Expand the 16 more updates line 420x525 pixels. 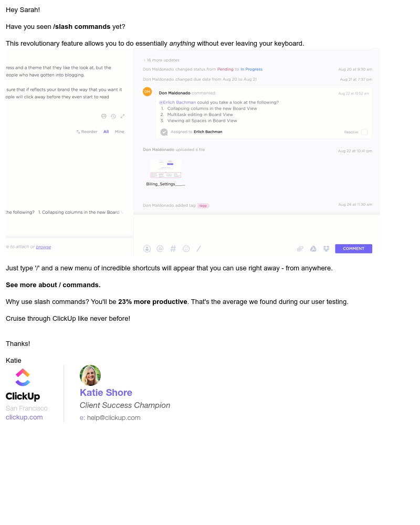point(161,60)
